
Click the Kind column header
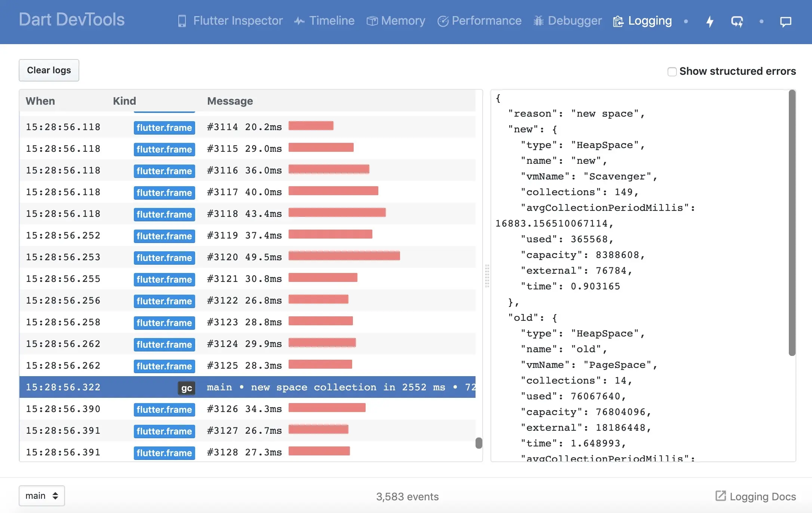124,101
